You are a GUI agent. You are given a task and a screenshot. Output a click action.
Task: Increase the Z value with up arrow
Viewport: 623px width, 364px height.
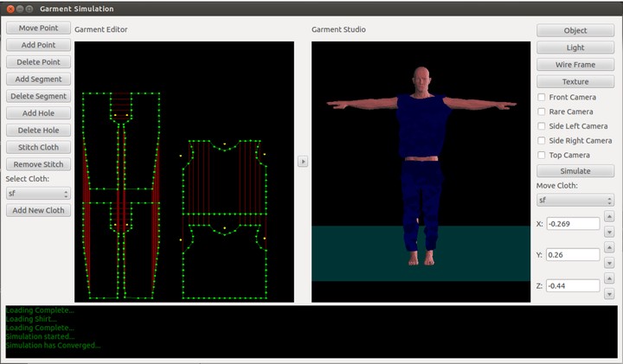[609, 278]
